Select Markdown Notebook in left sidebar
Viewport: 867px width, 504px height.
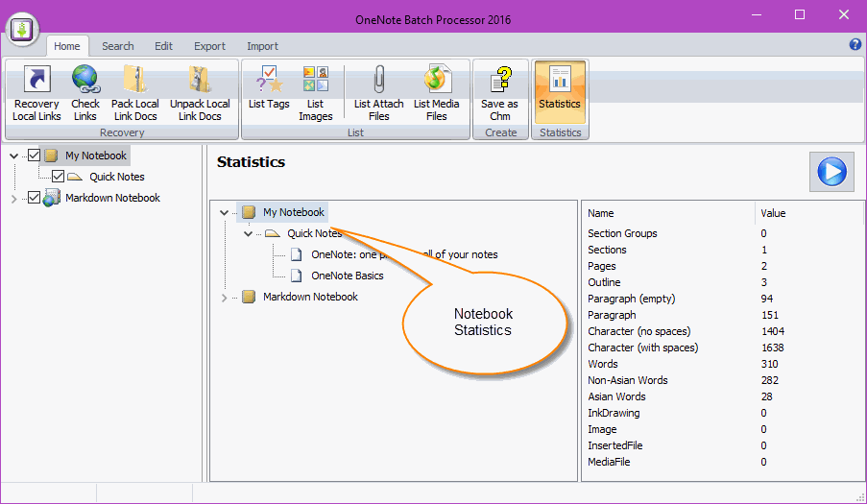pyautogui.click(x=112, y=198)
